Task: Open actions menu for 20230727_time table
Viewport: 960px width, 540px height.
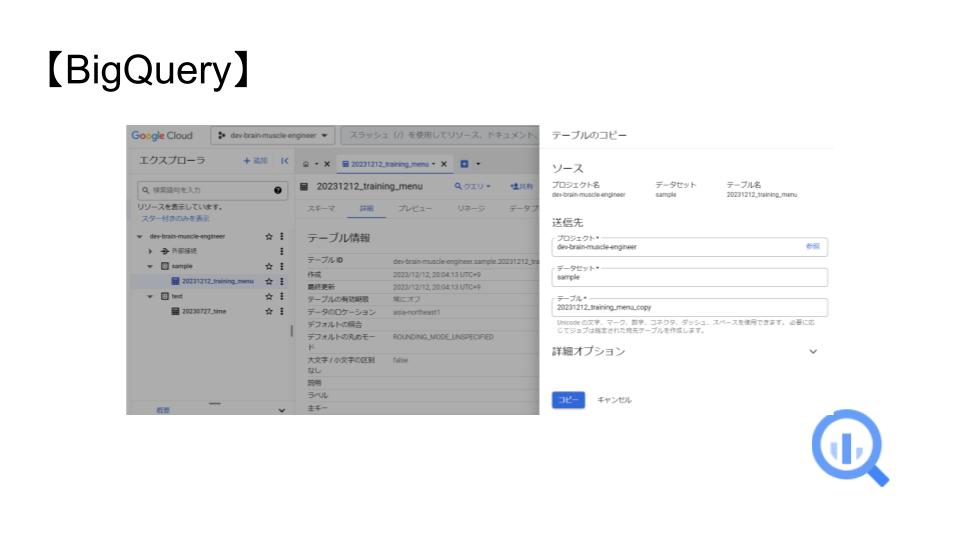Action: 282,311
